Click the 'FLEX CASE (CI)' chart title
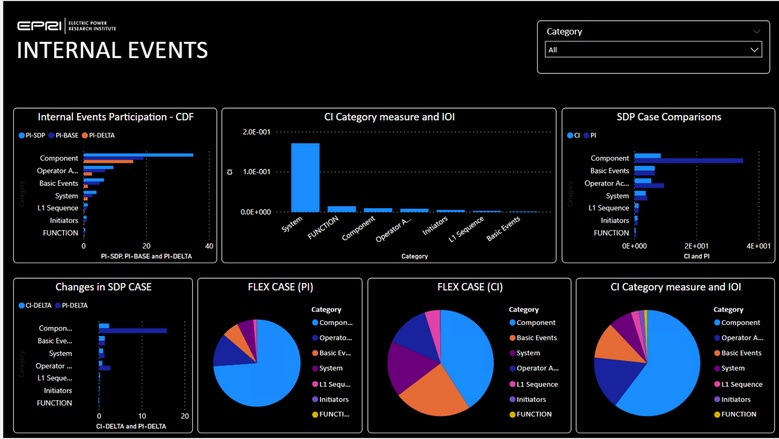 click(469, 287)
